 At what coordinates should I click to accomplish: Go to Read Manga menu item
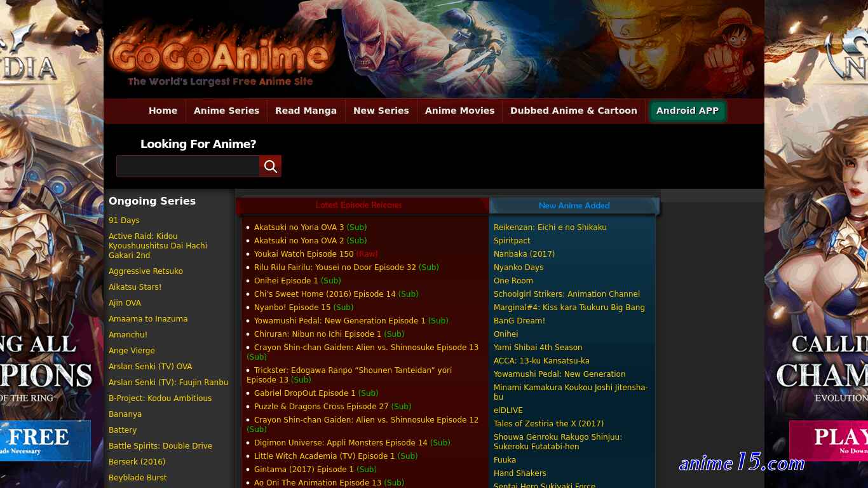click(x=306, y=111)
